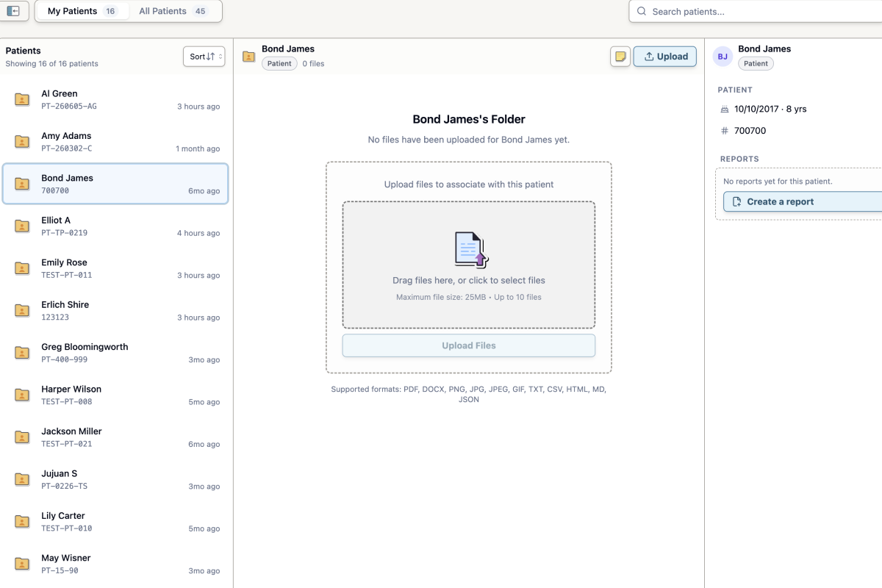Image resolution: width=882 pixels, height=588 pixels.
Task: Click the birthday cake icon
Action: coord(725,109)
